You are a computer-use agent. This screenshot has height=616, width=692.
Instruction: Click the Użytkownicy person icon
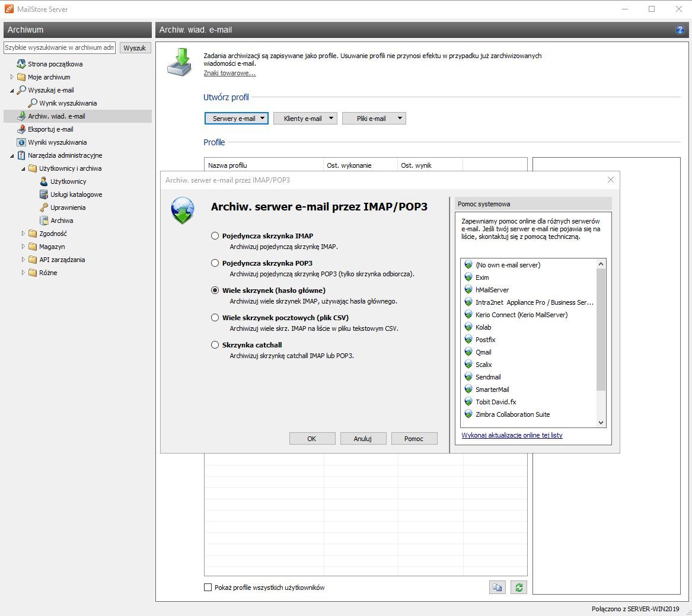(x=44, y=181)
